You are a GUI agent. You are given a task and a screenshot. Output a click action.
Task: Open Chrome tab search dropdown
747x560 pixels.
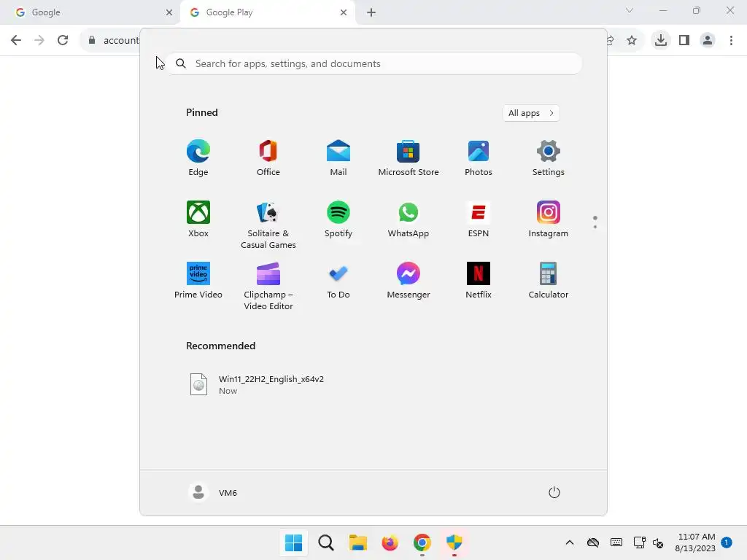[x=630, y=10]
